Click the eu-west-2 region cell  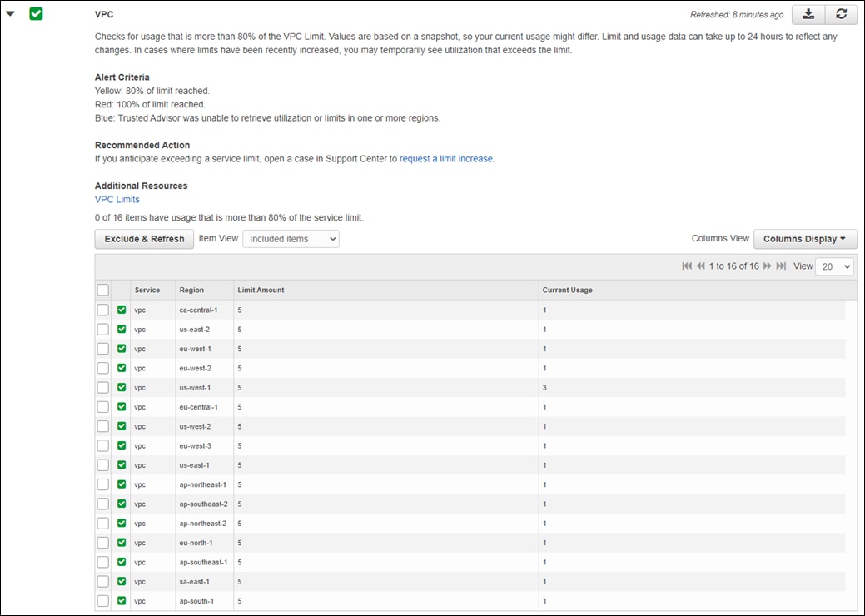tap(196, 369)
